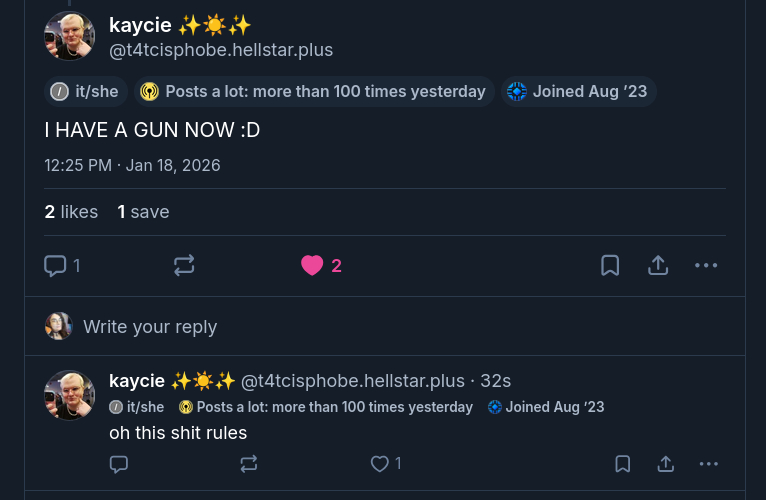Open "Posts a lot" label on main post

click(x=314, y=92)
